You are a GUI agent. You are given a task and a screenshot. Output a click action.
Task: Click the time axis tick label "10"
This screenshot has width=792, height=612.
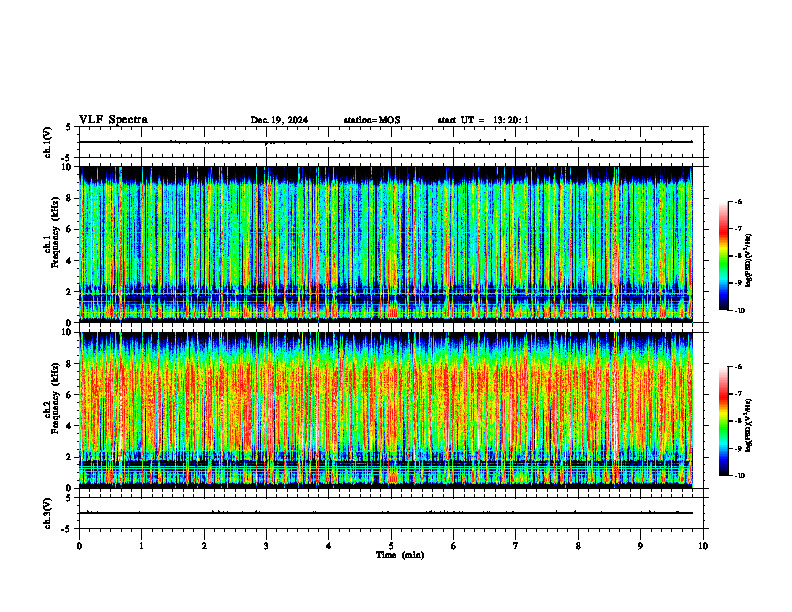point(703,546)
